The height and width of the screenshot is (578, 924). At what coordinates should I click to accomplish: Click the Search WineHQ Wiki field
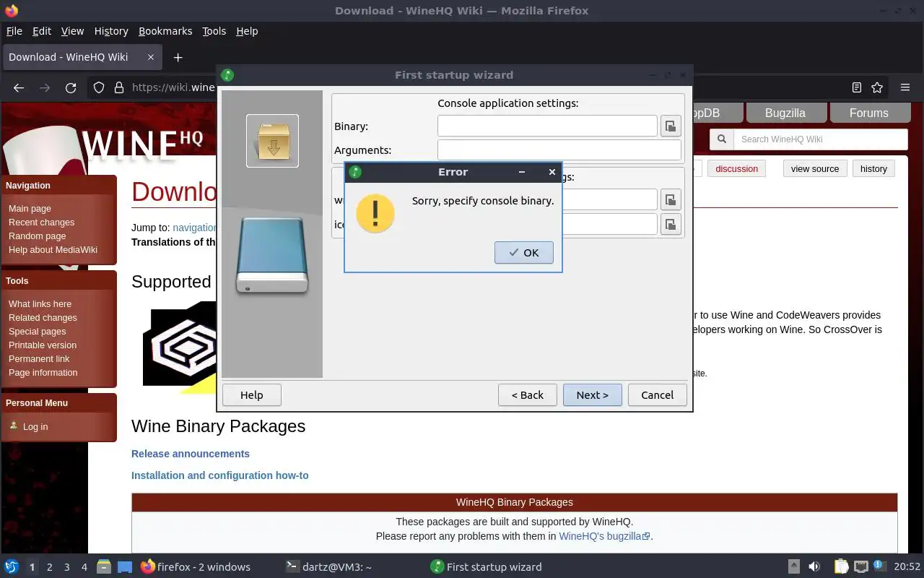pyautogui.click(x=821, y=139)
